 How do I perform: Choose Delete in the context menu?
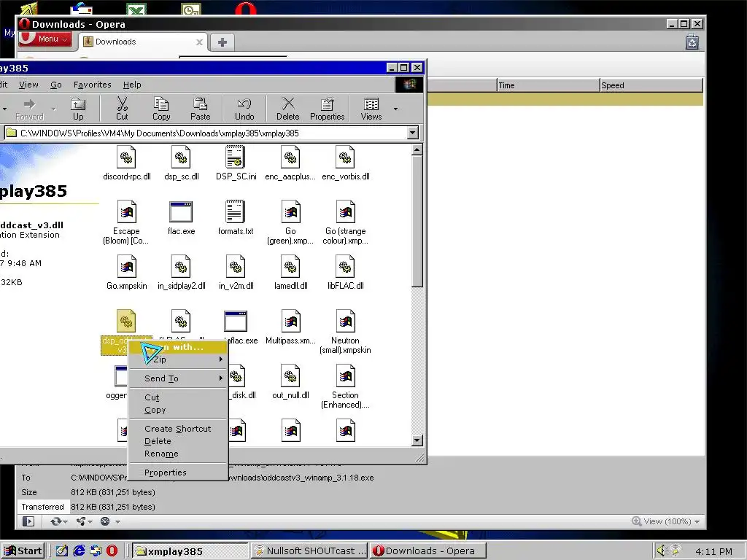coord(179,441)
